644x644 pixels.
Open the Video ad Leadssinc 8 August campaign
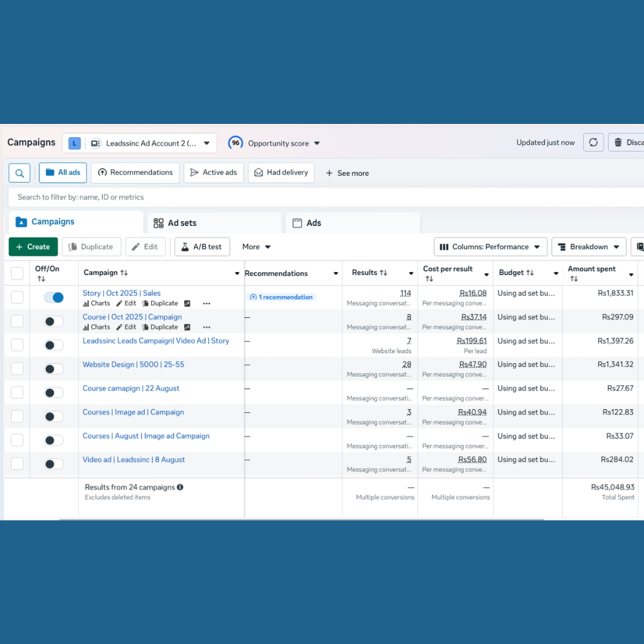click(134, 460)
